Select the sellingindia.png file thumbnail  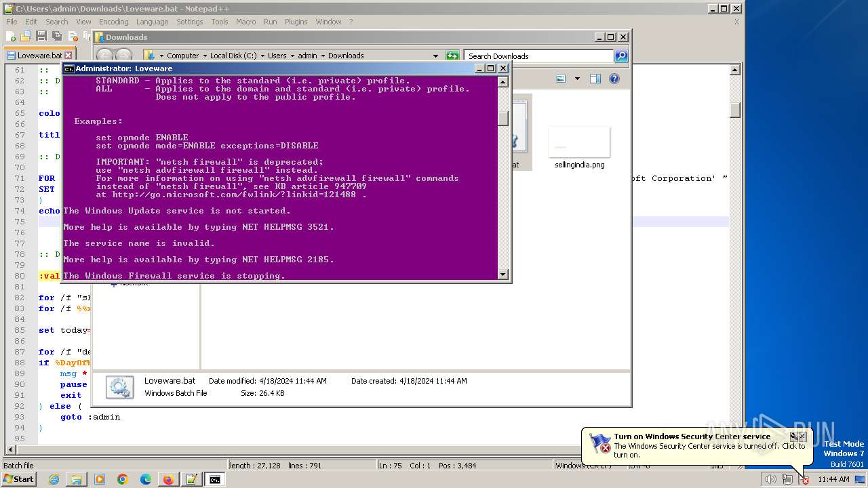pos(579,142)
